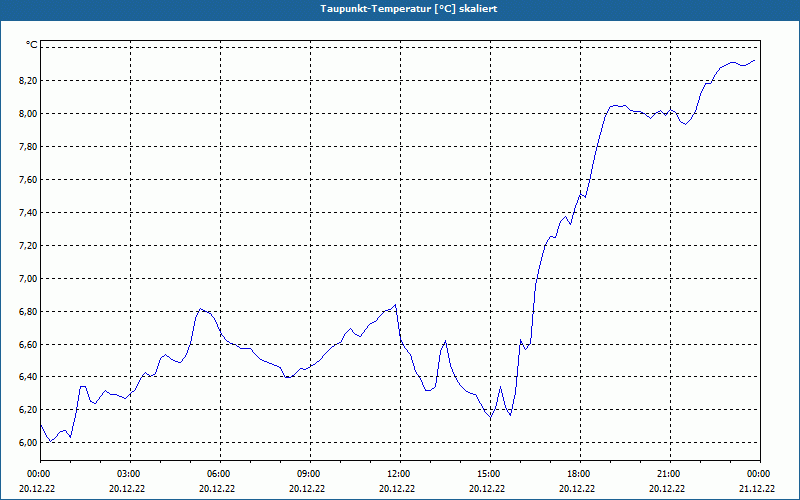
Task: Click the 8,20 y-axis label
Action: coord(28,80)
